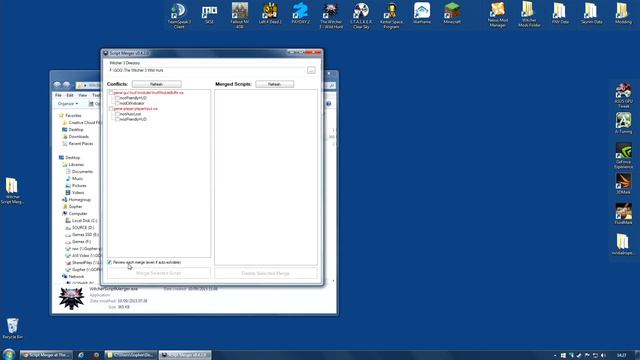Select the Left 4 Dead 2 desktop icon
This screenshot has width=640, height=360.
[x=270, y=13]
